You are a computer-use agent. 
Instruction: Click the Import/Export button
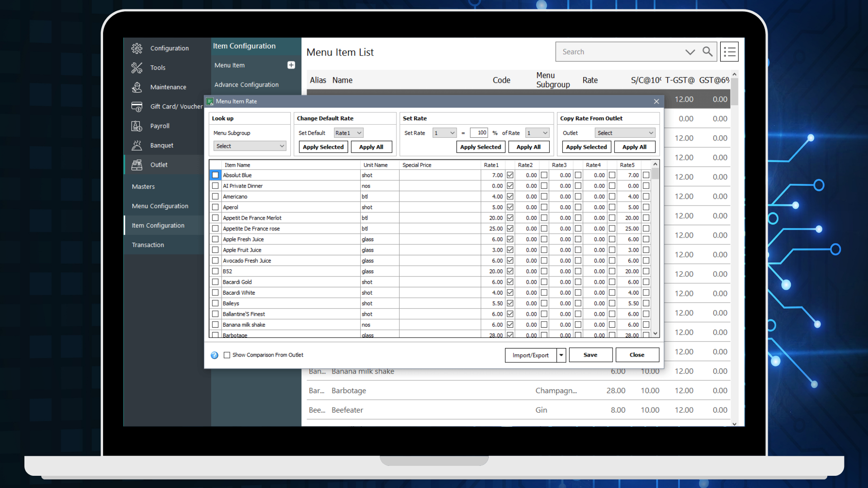pyautogui.click(x=531, y=355)
